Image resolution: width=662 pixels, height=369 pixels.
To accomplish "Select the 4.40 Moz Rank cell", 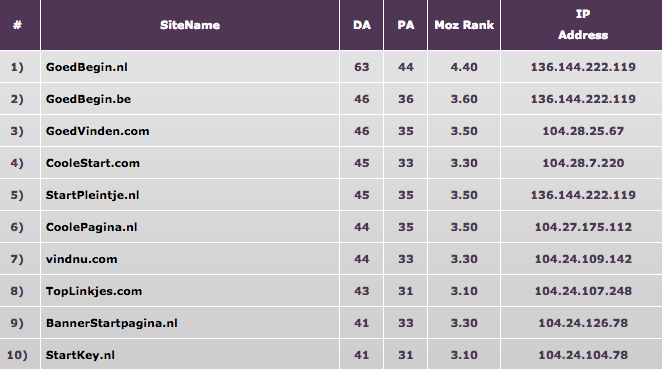I will pyautogui.click(x=464, y=67).
